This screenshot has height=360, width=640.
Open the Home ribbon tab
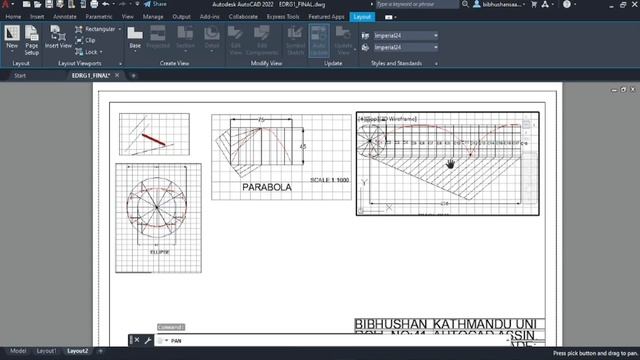pyautogui.click(x=13, y=17)
